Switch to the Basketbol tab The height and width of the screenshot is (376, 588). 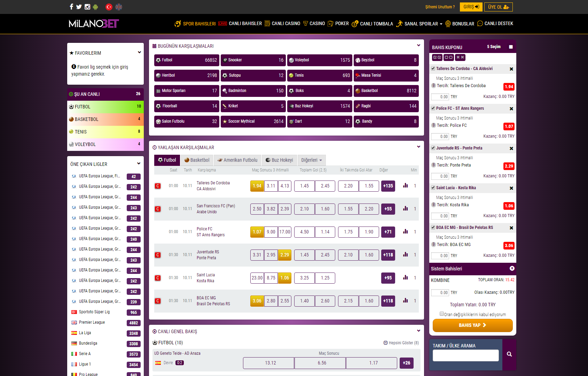[197, 160]
